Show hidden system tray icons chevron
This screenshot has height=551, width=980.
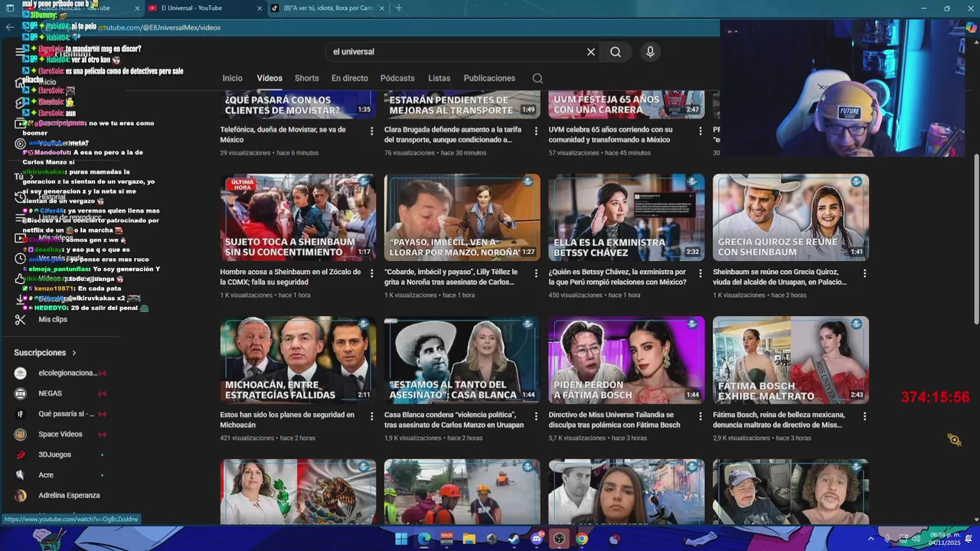pyautogui.click(x=871, y=539)
